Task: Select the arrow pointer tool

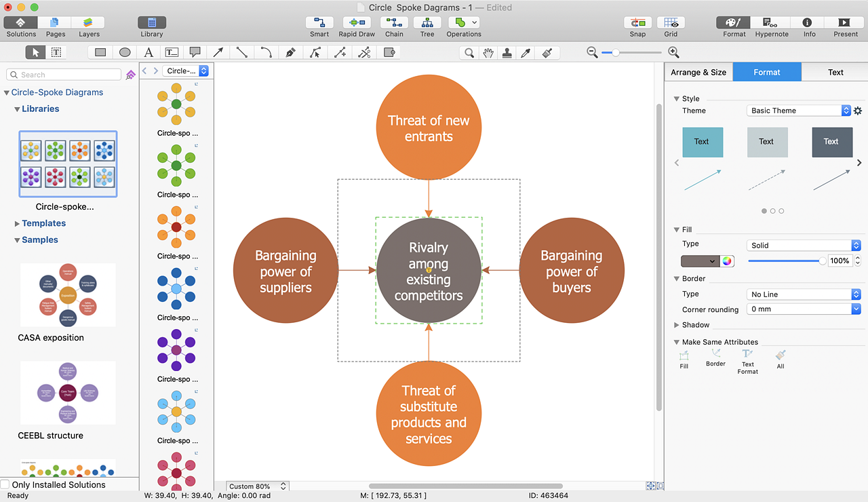Action: coord(36,52)
